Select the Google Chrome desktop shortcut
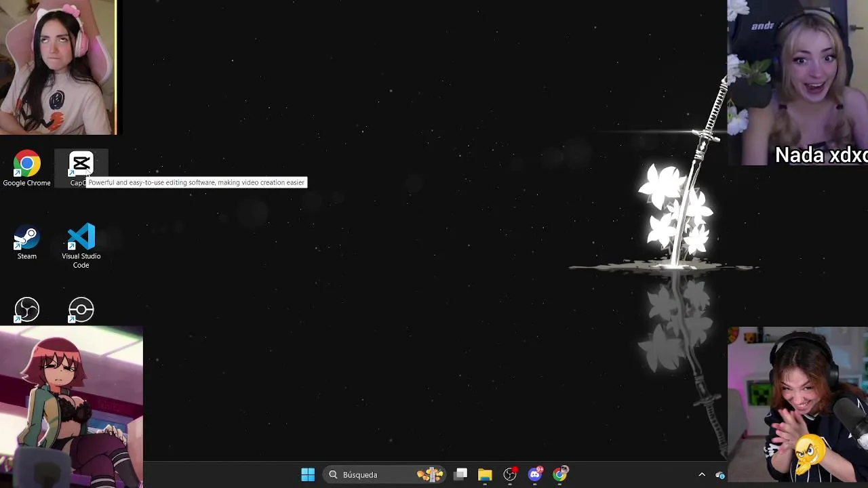 [26, 169]
